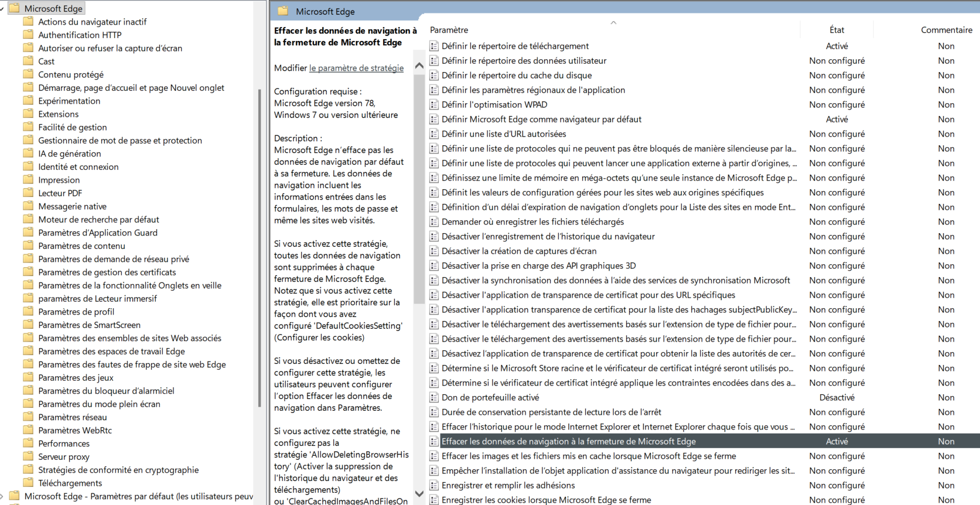The height and width of the screenshot is (505, 980).
Task: Select Paramètres de profil folder
Action: tap(76, 312)
